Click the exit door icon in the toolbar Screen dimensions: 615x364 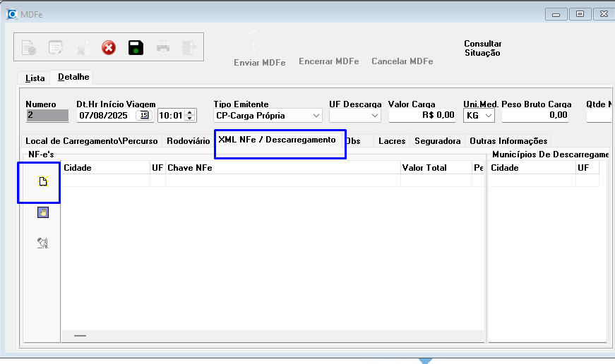point(189,48)
